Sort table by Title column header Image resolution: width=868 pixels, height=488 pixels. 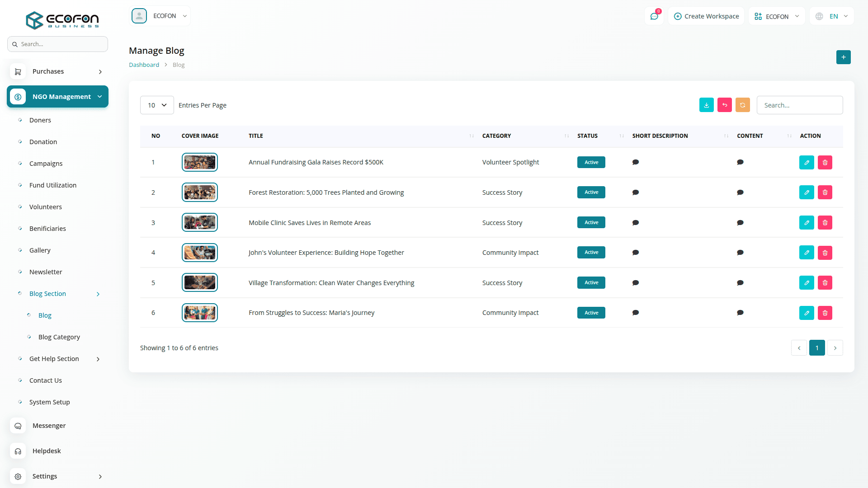coord(256,136)
